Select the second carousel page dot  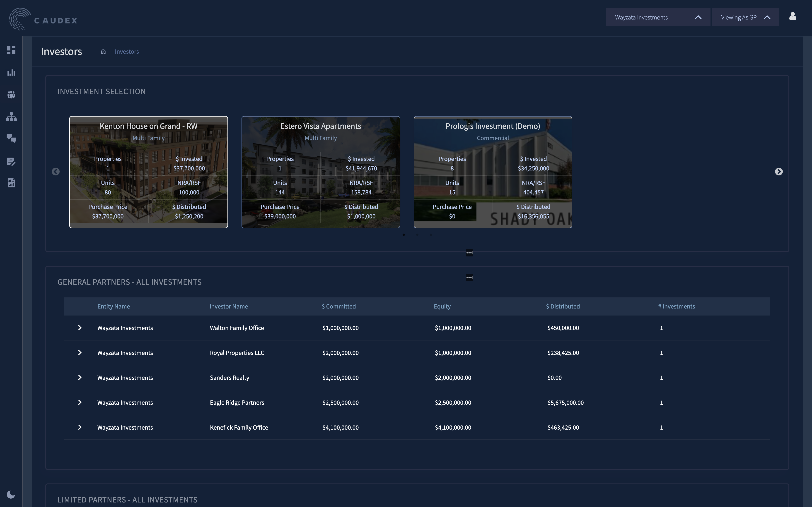[417, 235]
